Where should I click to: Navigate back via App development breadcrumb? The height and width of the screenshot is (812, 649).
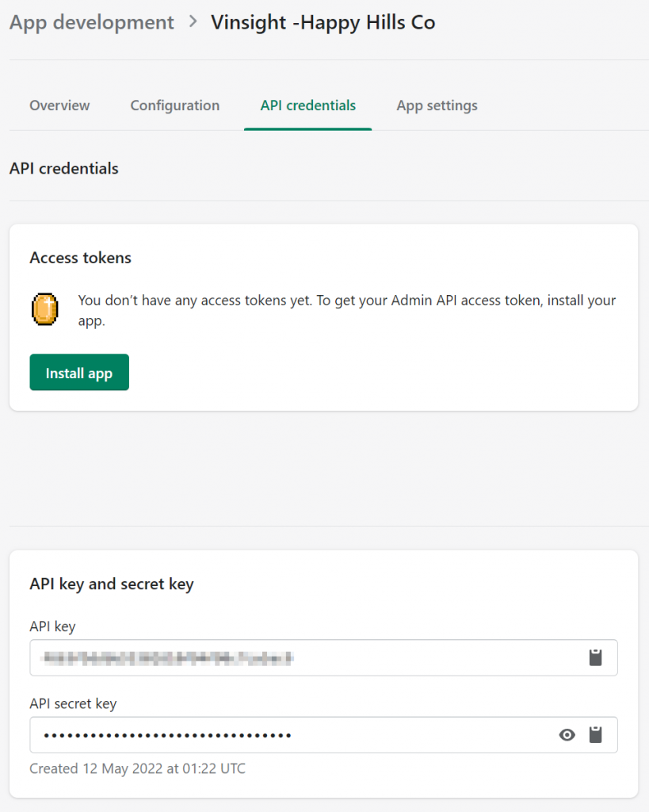90,22
